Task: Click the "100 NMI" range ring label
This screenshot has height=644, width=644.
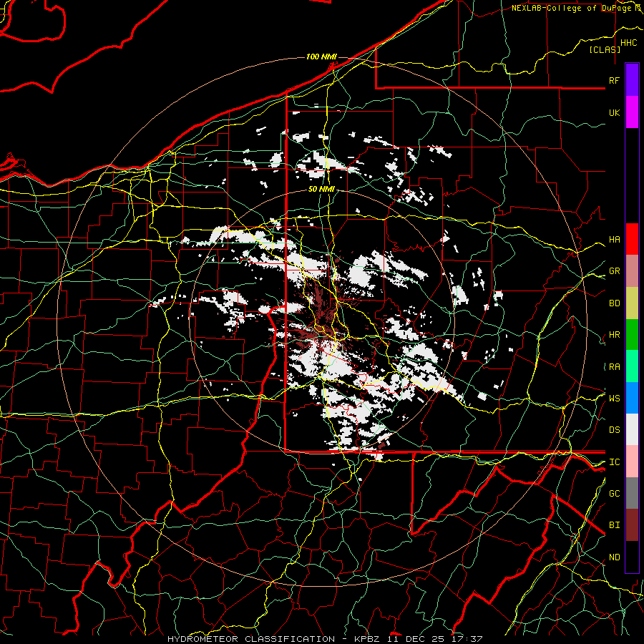Action: point(321,57)
